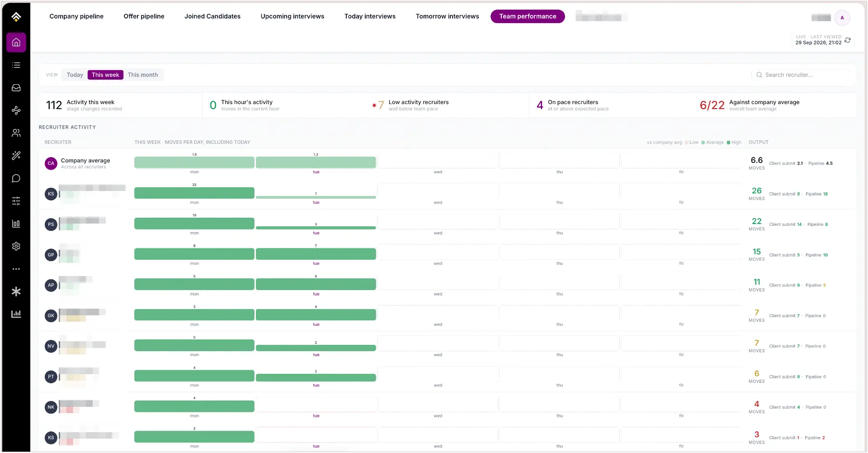Click the Activity this week card
The image size is (868, 453).
pyautogui.click(x=121, y=105)
